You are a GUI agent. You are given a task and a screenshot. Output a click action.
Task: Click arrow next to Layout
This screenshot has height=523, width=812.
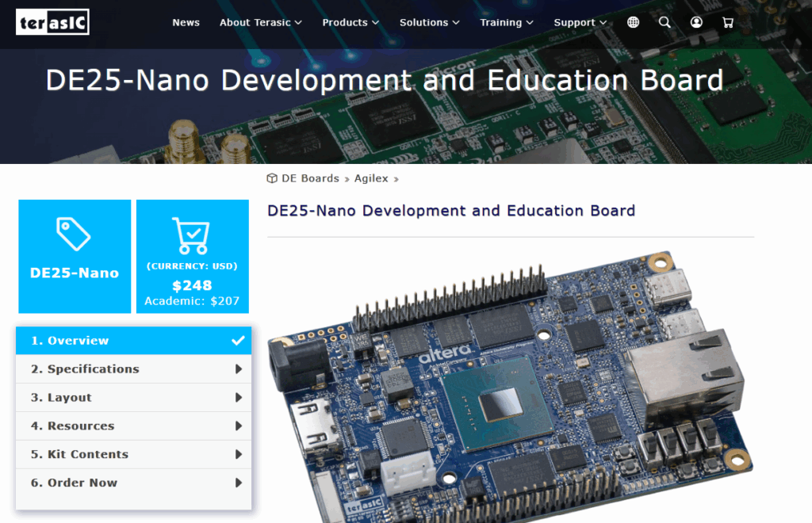point(239,397)
